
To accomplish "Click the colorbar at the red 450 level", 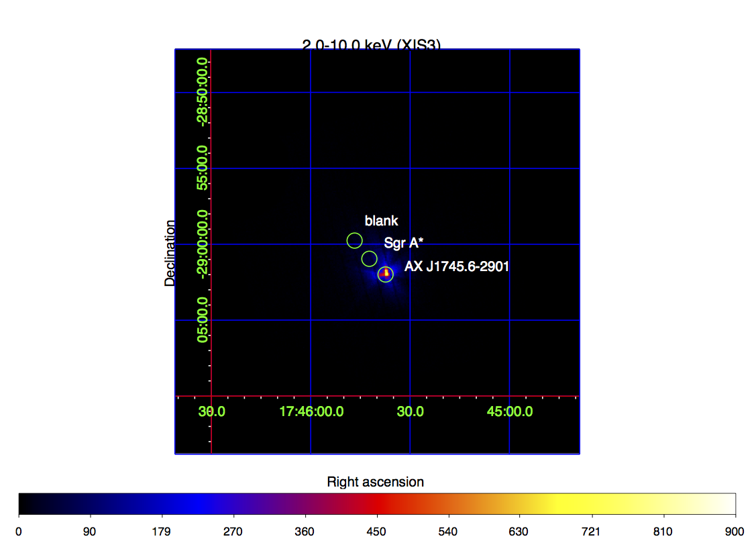I will click(x=377, y=504).
